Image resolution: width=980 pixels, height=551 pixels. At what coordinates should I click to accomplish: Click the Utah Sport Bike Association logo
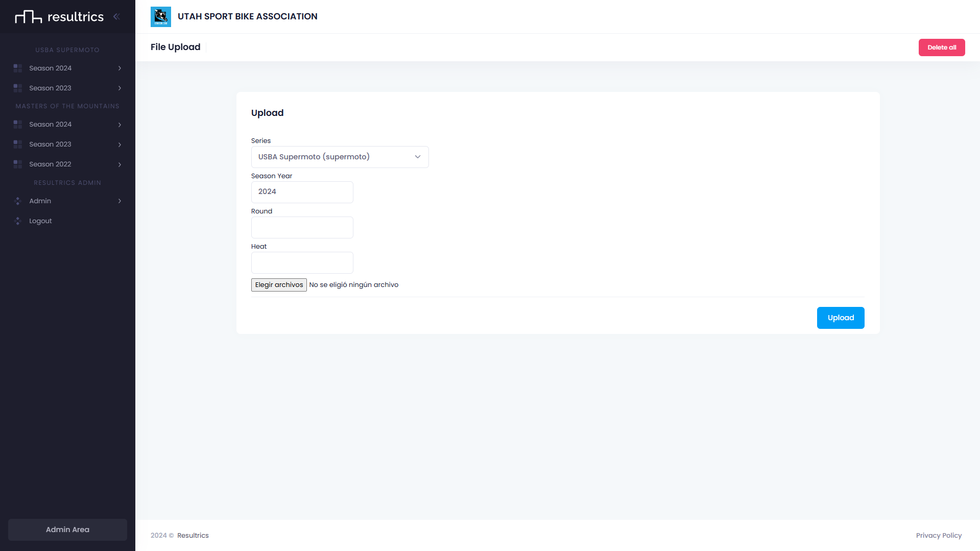coord(160,17)
